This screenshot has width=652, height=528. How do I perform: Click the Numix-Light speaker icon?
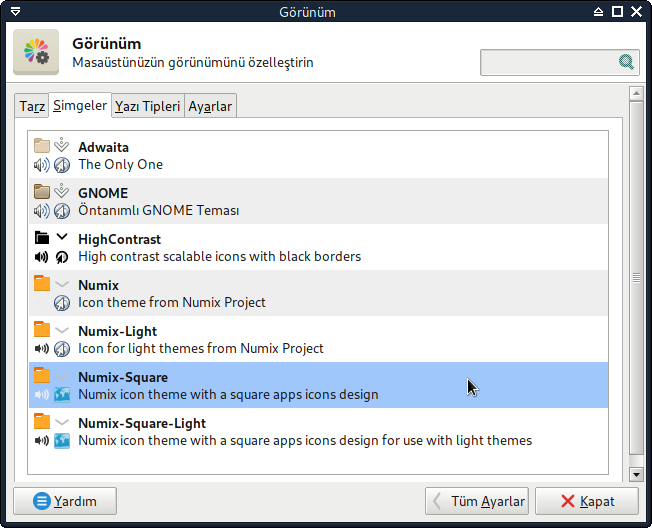point(42,348)
